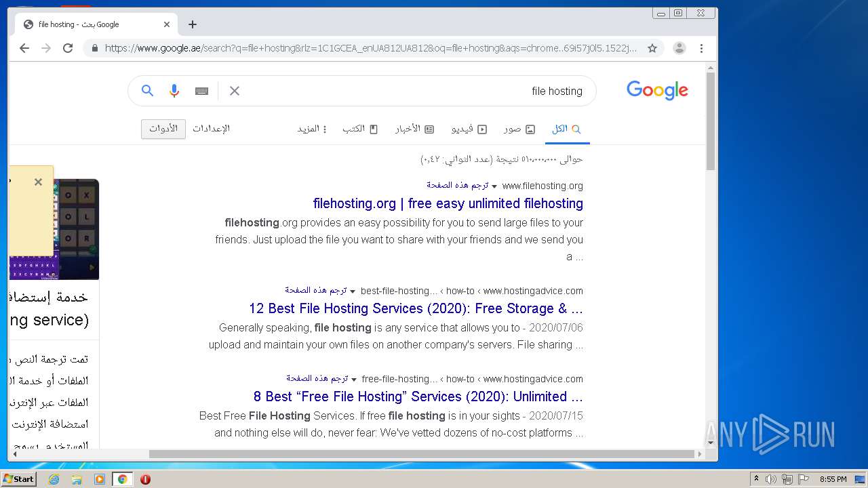Screen dimensions: 868x488
Task: Open the Chrome three-dot menu
Action: point(702,48)
